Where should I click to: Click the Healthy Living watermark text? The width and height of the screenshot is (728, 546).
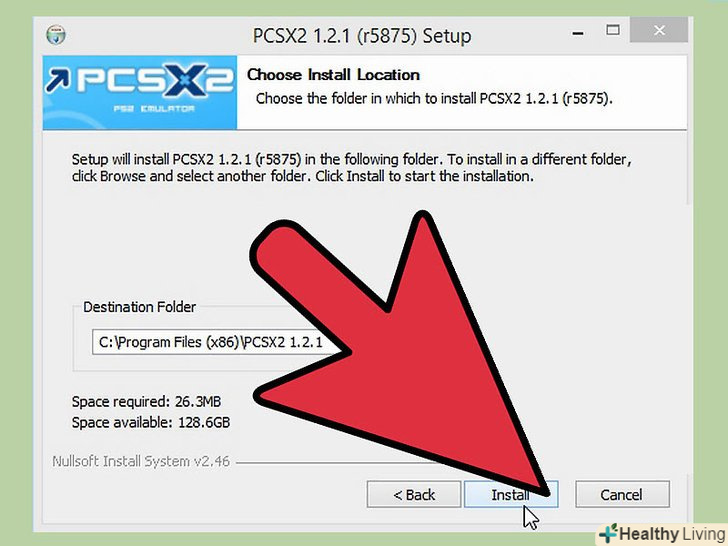pos(672,534)
